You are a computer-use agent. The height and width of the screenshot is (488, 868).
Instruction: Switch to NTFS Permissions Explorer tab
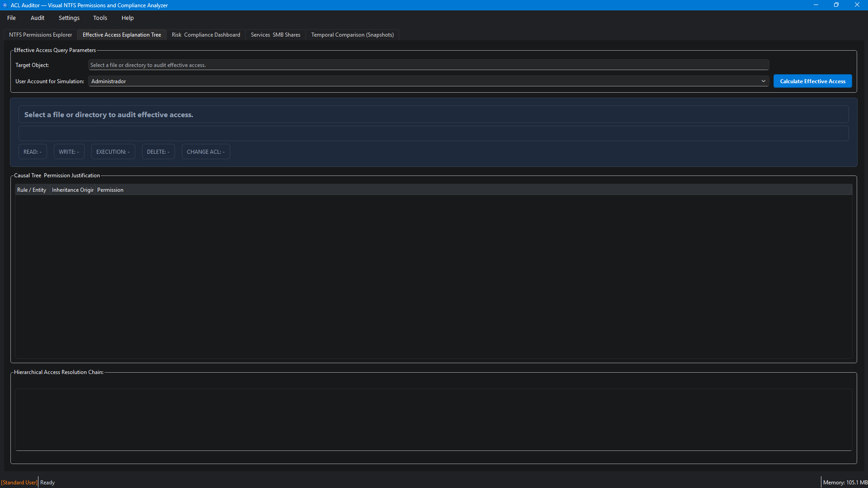[x=40, y=35]
